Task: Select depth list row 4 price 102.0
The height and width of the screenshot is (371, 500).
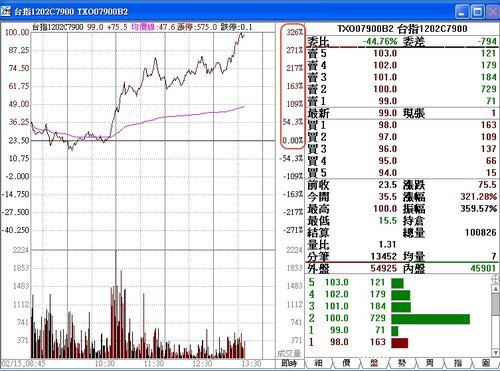Action: [337, 294]
